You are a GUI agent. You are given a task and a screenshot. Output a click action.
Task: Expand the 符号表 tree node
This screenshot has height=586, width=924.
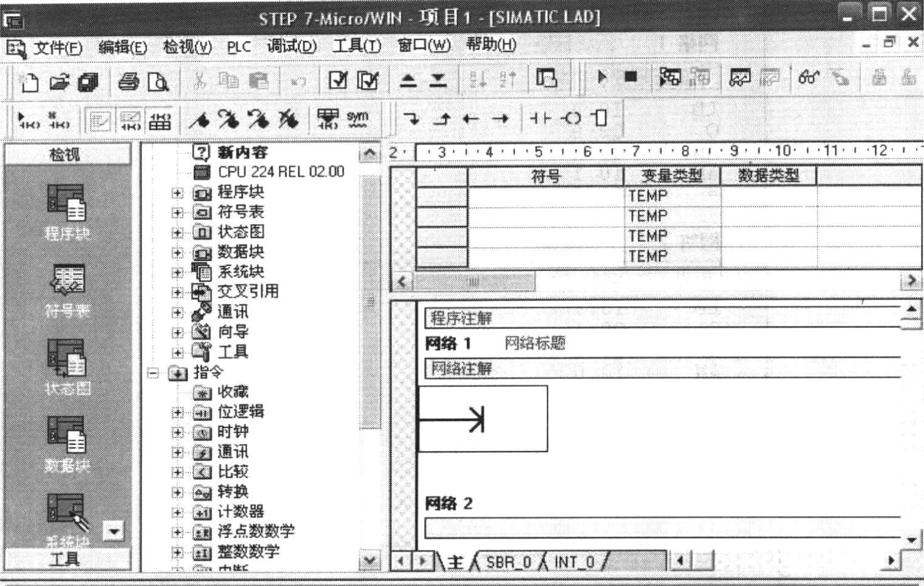click(177, 213)
